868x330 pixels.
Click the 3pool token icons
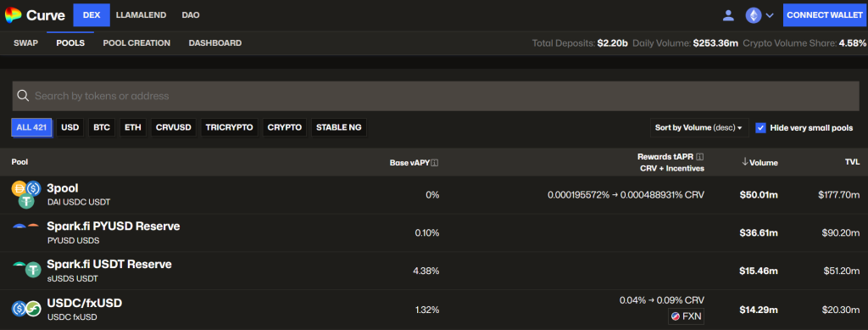click(x=26, y=195)
